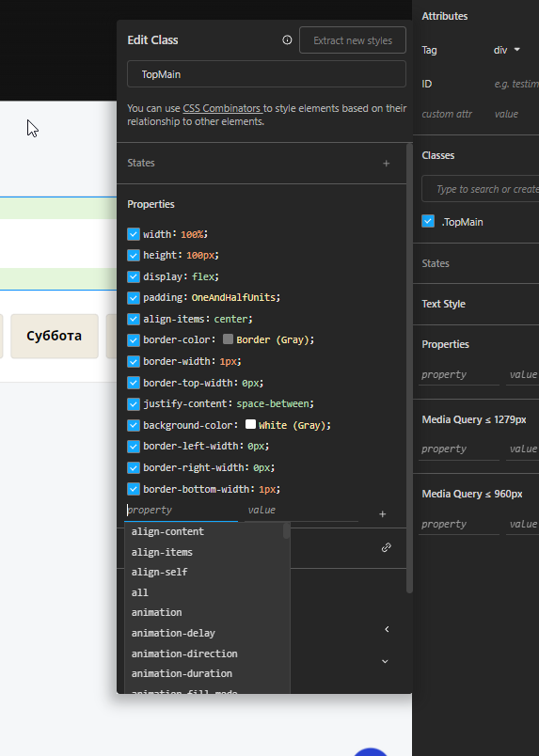Click the down chevron arrow icon
The height and width of the screenshot is (756, 539).
(385, 661)
